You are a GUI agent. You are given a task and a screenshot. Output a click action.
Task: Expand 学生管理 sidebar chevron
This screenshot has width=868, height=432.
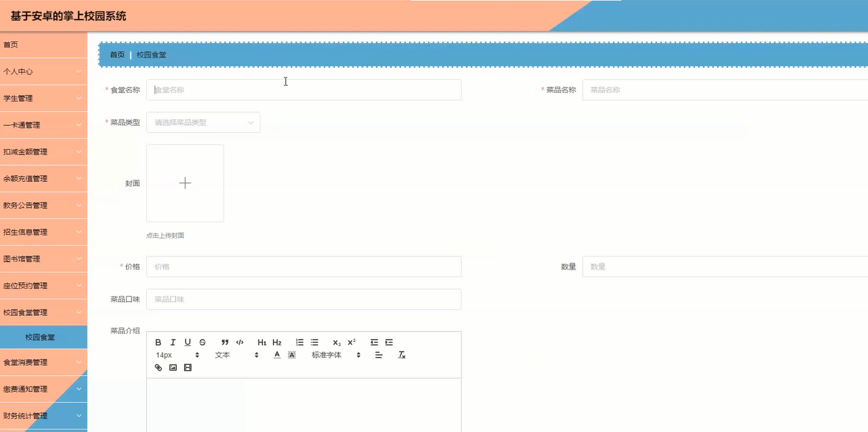79,99
